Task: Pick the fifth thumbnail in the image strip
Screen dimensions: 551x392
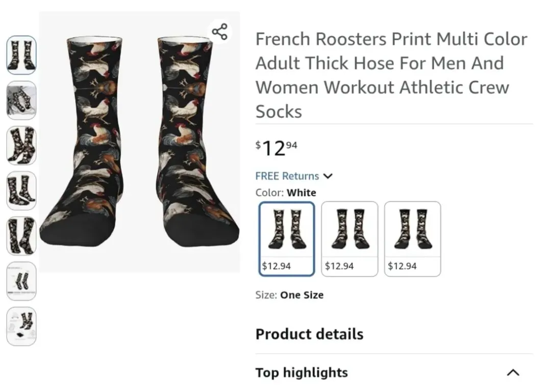Action: (x=21, y=236)
